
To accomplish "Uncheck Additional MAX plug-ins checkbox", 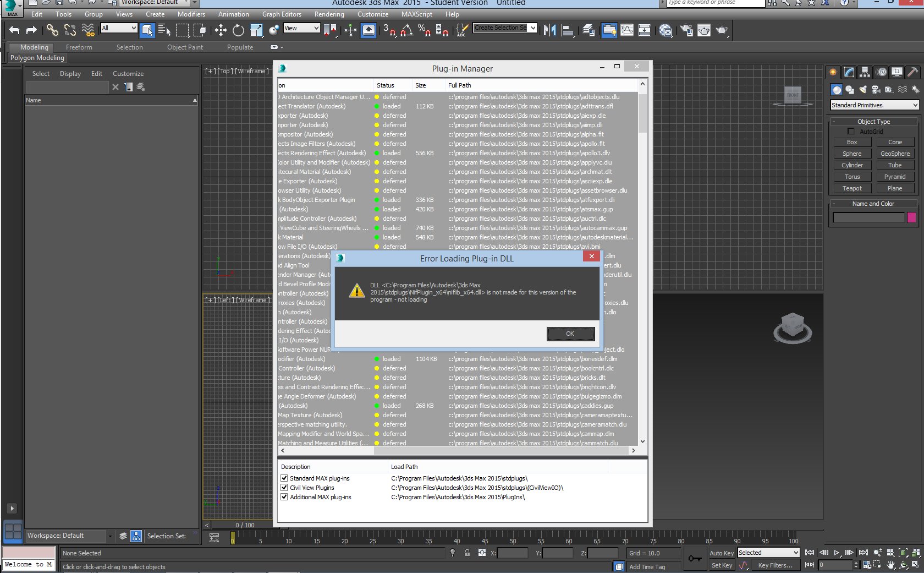I will [x=284, y=497].
